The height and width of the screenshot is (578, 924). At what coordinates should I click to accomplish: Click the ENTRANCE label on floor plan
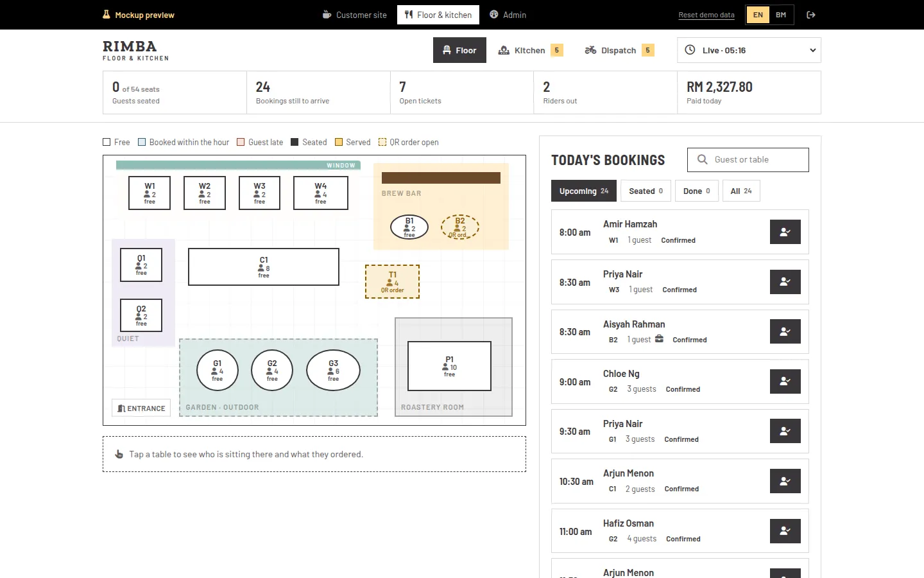(141, 408)
